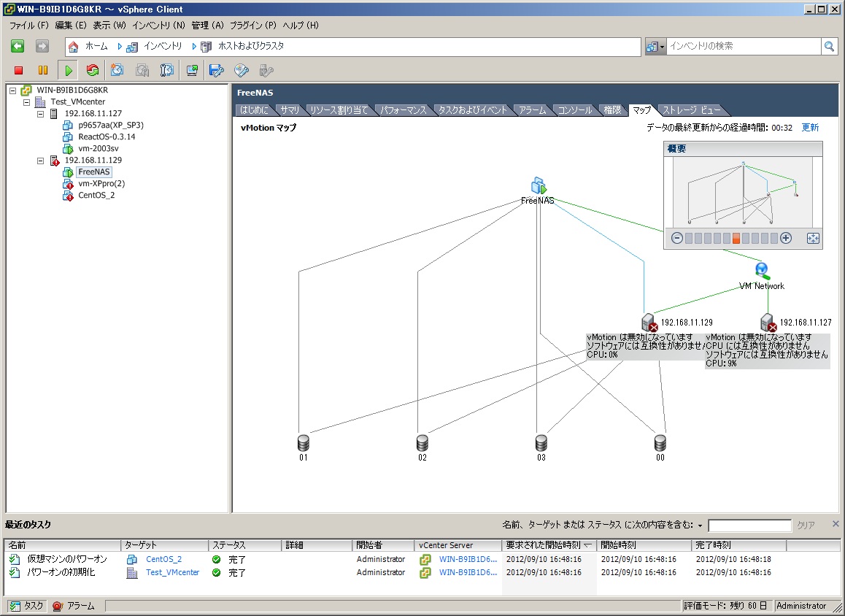This screenshot has height=616, width=845.
Task: Click the VM Network globe node
Action: [x=762, y=271]
